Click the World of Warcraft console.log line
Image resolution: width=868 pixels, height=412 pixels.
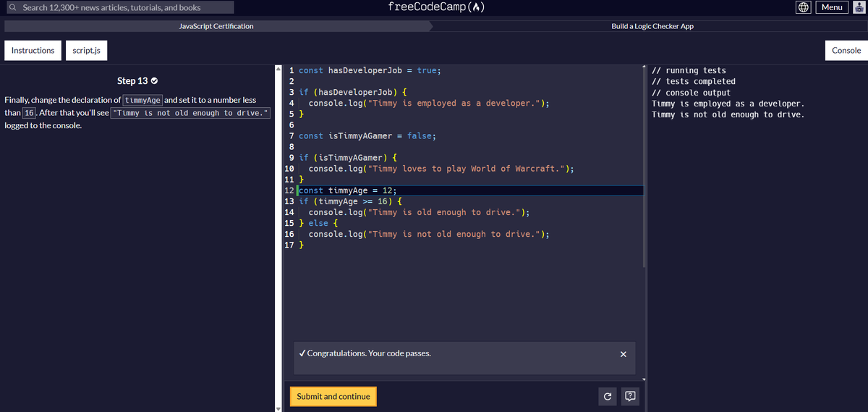441,169
